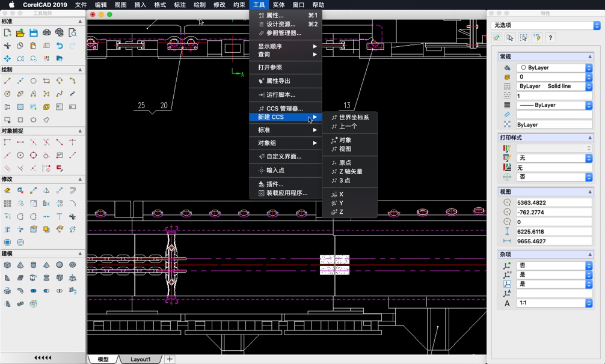The image size is (605, 364).
Task: Save the drawing using the Save icon
Action: (x=34, y=32)
